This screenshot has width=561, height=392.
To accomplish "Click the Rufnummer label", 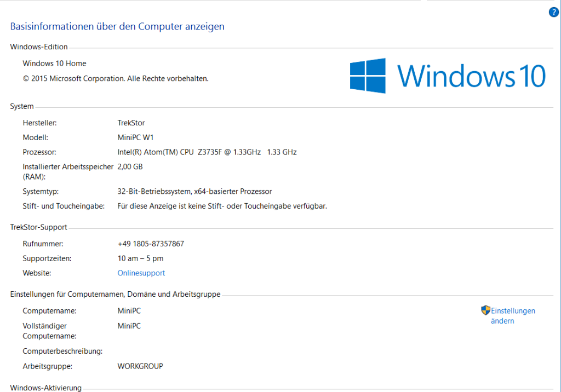I will click(x=43, y=244).
